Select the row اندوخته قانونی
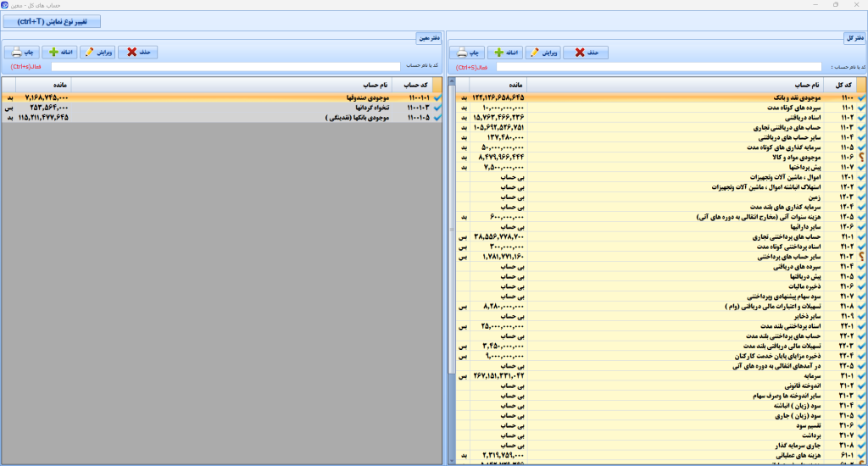Screen dimensions: 868x466 (x=661, y=386)
